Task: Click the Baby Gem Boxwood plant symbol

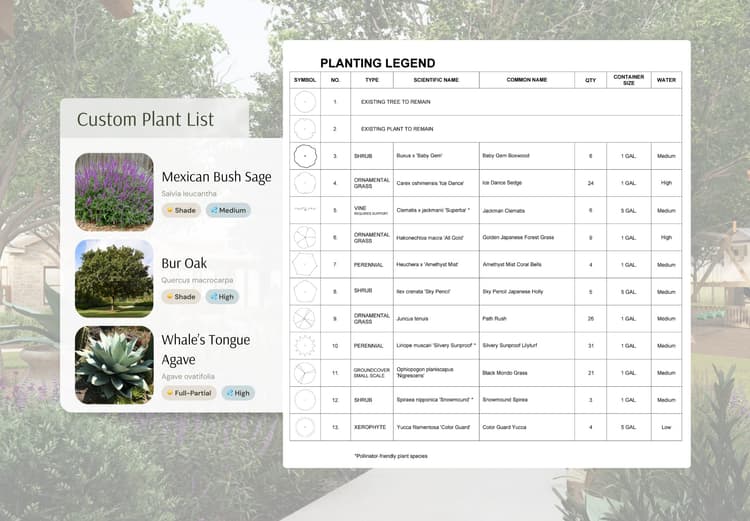Action: pyautogui.click(x=305, y=156)
